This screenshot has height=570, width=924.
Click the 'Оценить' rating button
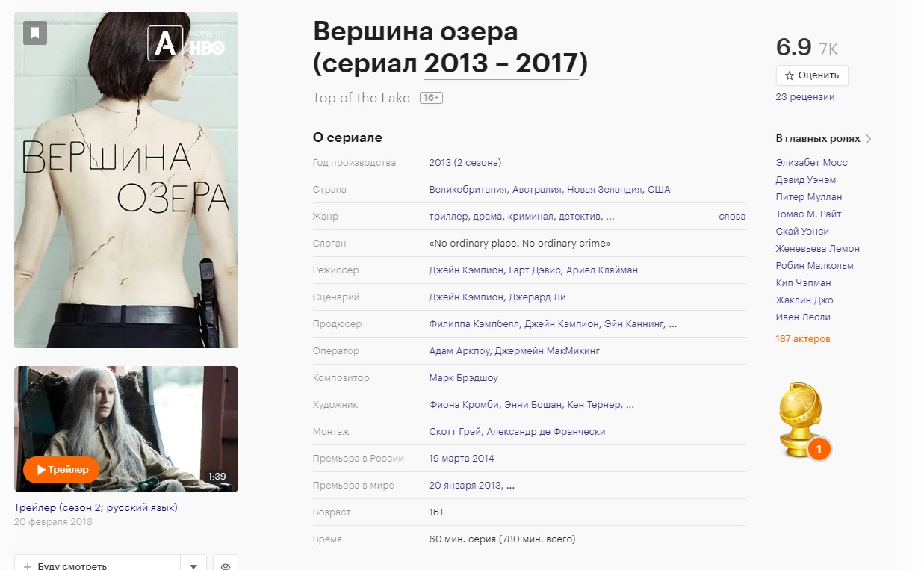[x=812, y=75]
